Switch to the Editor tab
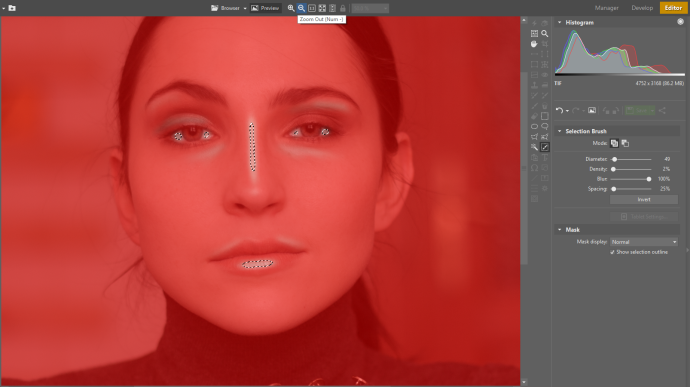The width and height of the screenshot is (690, 387). 673,8
